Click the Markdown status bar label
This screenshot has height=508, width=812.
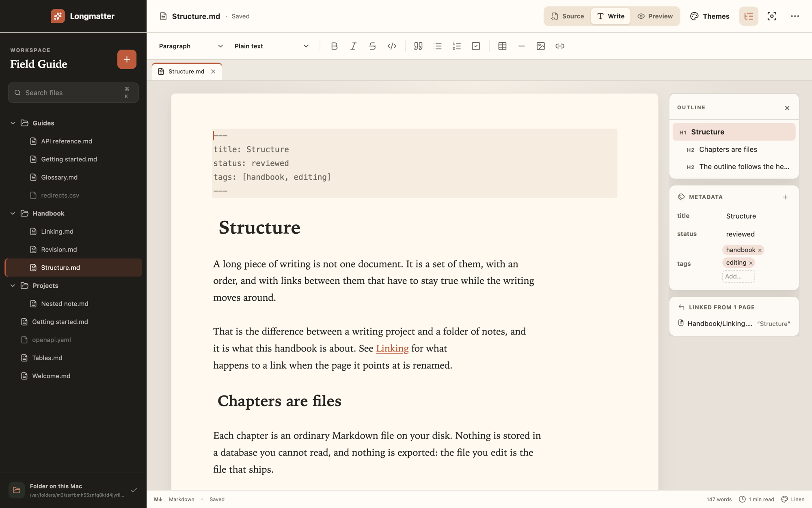point(181,499)
